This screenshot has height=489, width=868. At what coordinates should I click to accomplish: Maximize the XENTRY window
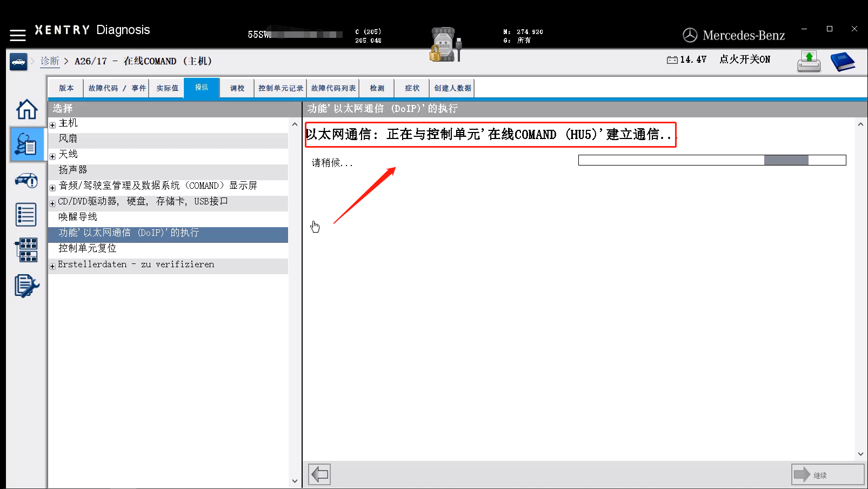[830, 29]
